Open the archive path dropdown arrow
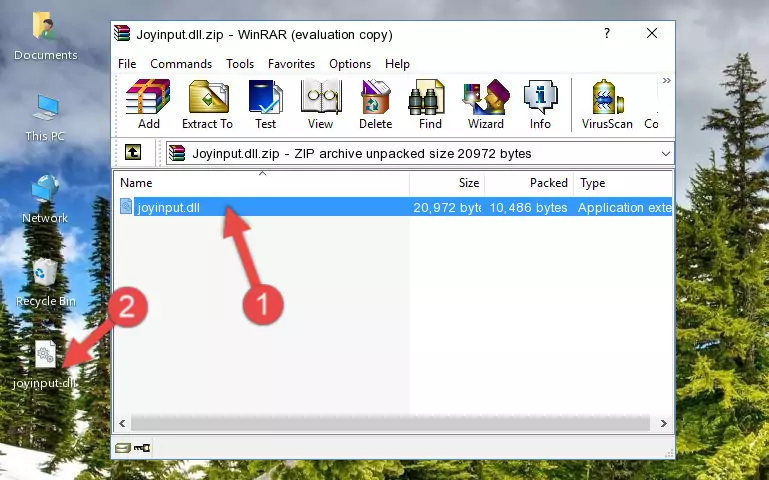The width and height of the screenshot is (769, 480). click(666, 153)
